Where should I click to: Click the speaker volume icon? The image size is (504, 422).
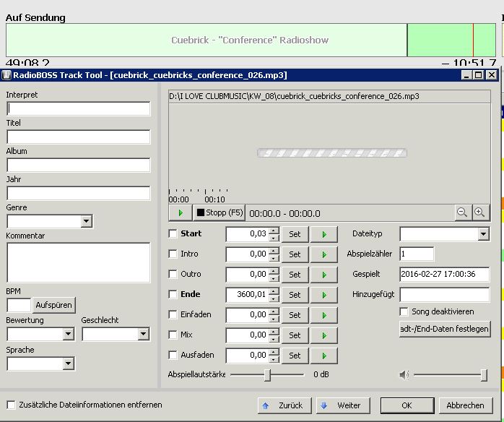[x=404, y=375]
